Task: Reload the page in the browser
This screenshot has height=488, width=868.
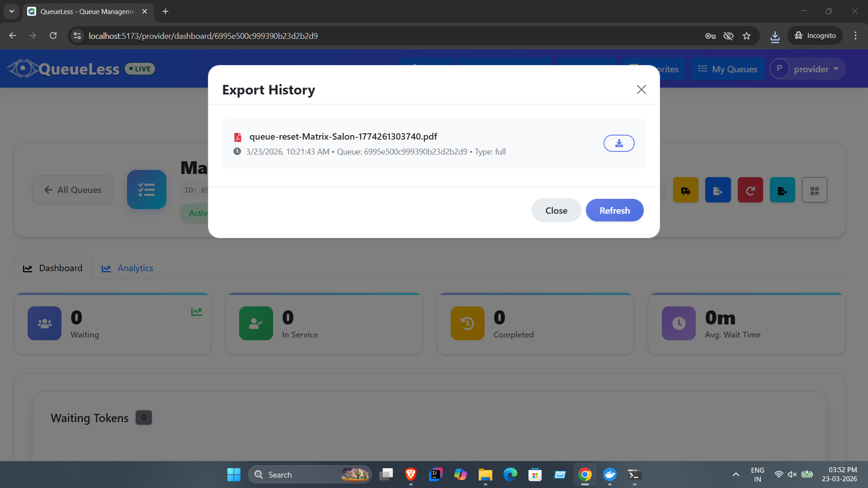Action: click(53, 36)
